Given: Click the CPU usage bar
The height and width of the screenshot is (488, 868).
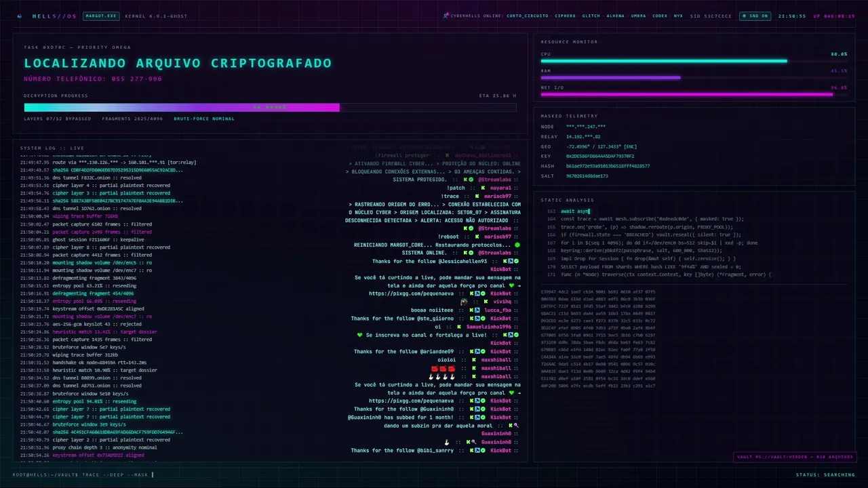Looking at the screenshot, I should (x=694, y=61).
